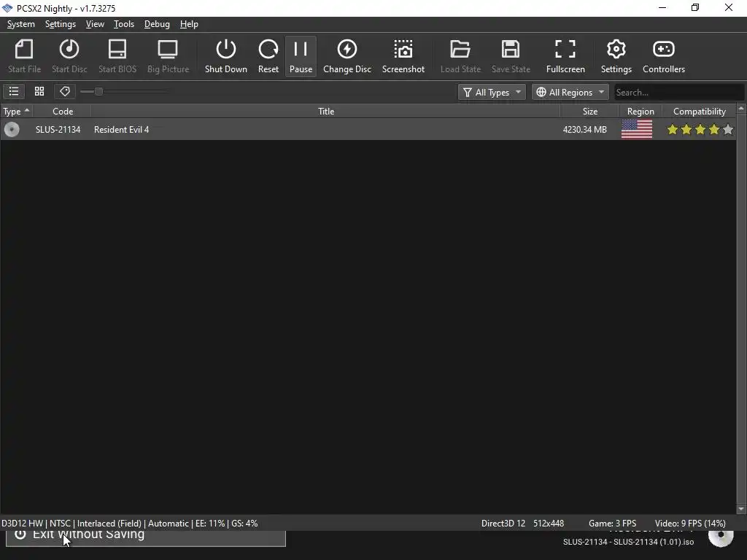Click the US flag region icon
The image size is (747, 560).
click(x=637, y=129)
